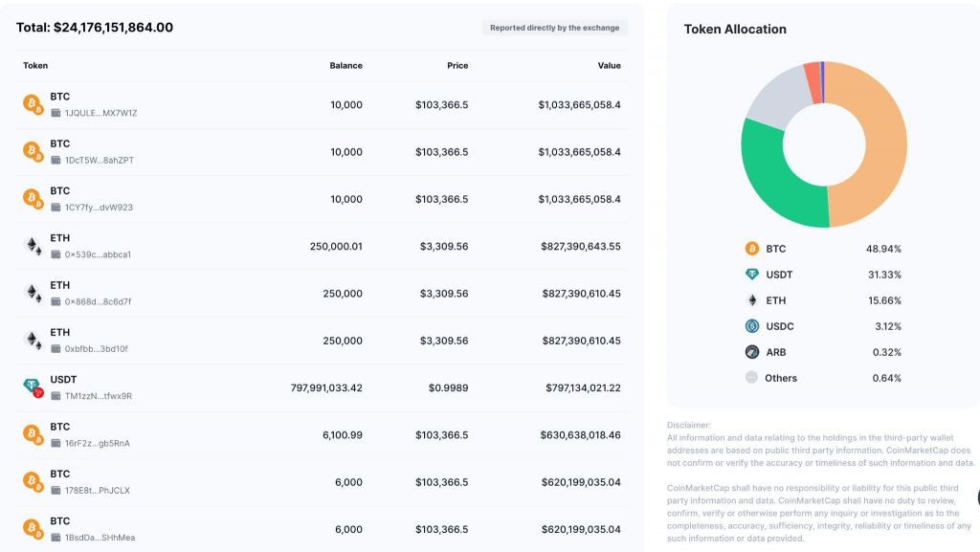Screen dimensions: 980x552
Task: Select the ETH icon in the allocation legend
Action: click(752, 300)
